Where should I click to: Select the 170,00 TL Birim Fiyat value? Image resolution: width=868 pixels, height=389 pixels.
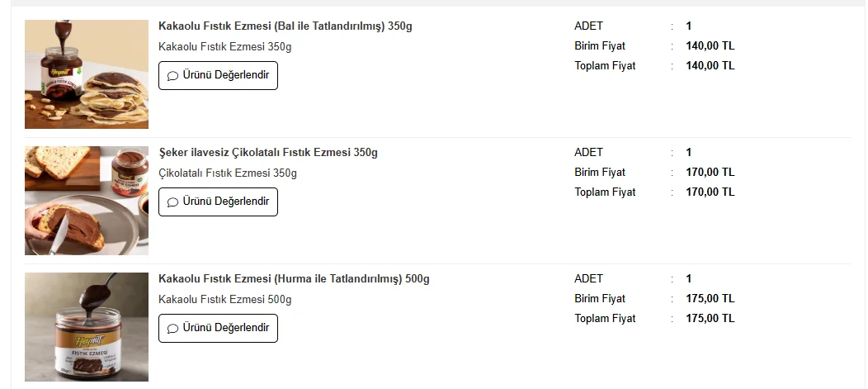(x=710, y=173)
